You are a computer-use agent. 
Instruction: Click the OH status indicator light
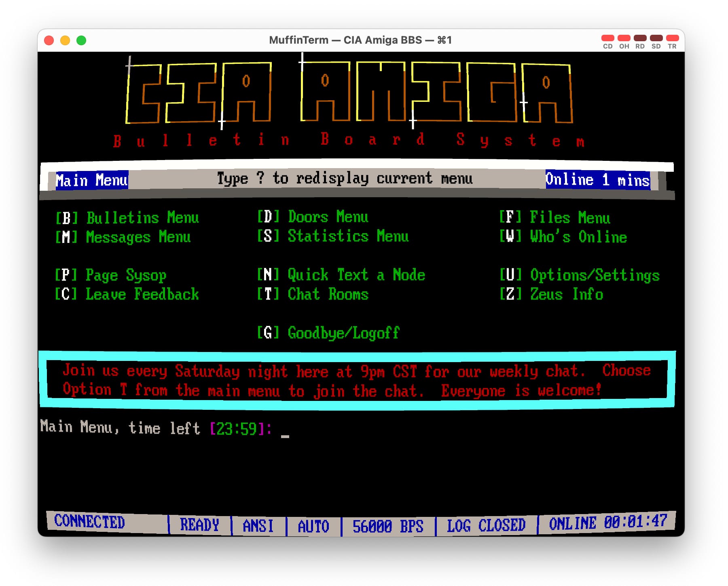624,38
